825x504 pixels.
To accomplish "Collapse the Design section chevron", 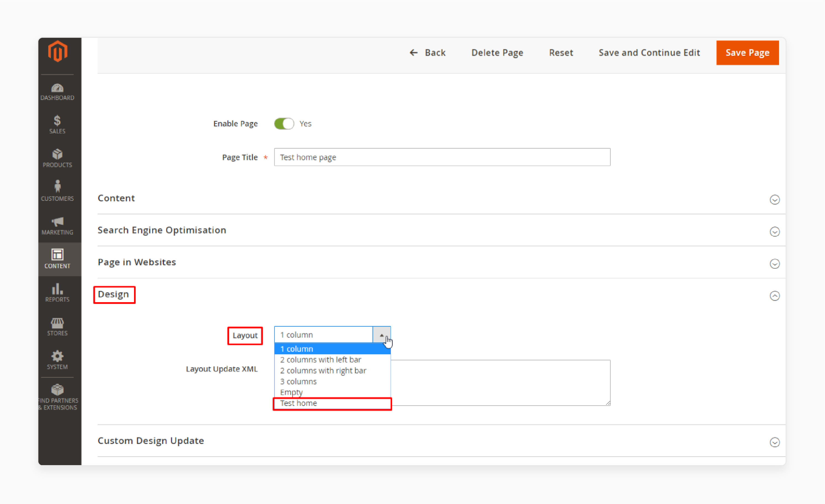I will click(775, 296).
